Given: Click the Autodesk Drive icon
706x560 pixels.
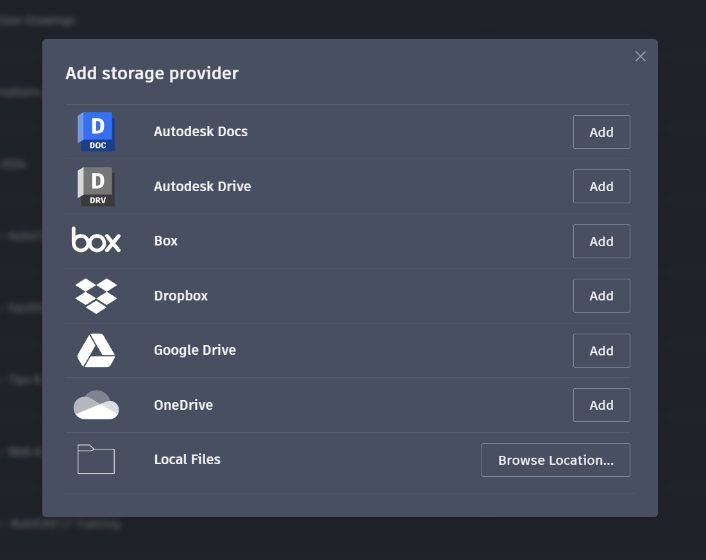Looking at the screenshot, I should coord(96,187).
